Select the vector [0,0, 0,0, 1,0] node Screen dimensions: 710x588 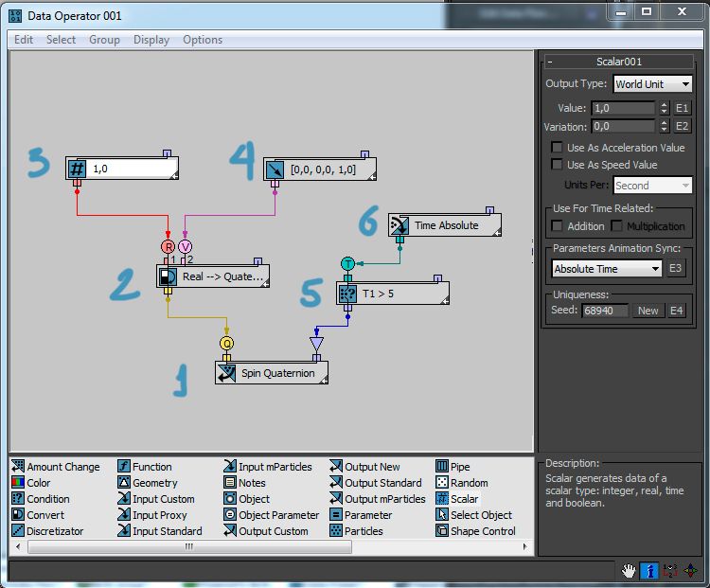(x=320, y=169)
